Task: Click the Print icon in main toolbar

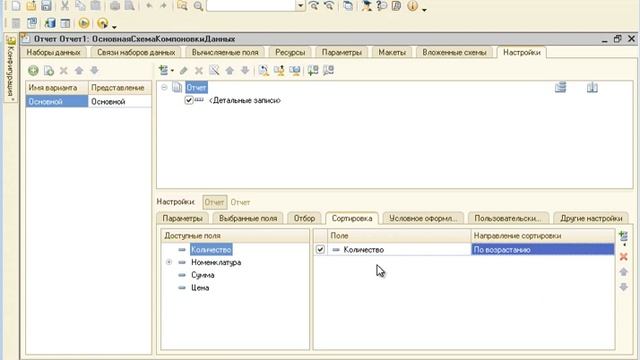Action: (x=115, y=6)
